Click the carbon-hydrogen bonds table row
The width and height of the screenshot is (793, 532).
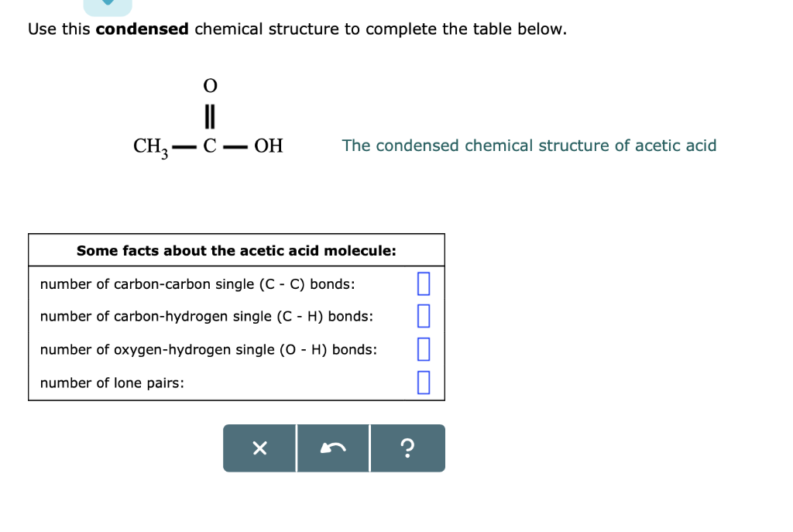coord(206,317)
